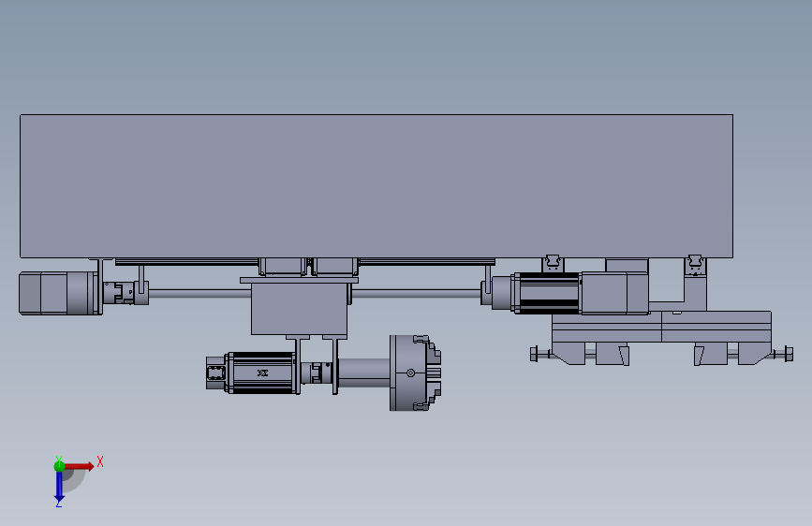Image resolution: width=812 pixels, height=526 pixels.
Task: Select the black-finned servo motor on the right
Action: [546, 293]
